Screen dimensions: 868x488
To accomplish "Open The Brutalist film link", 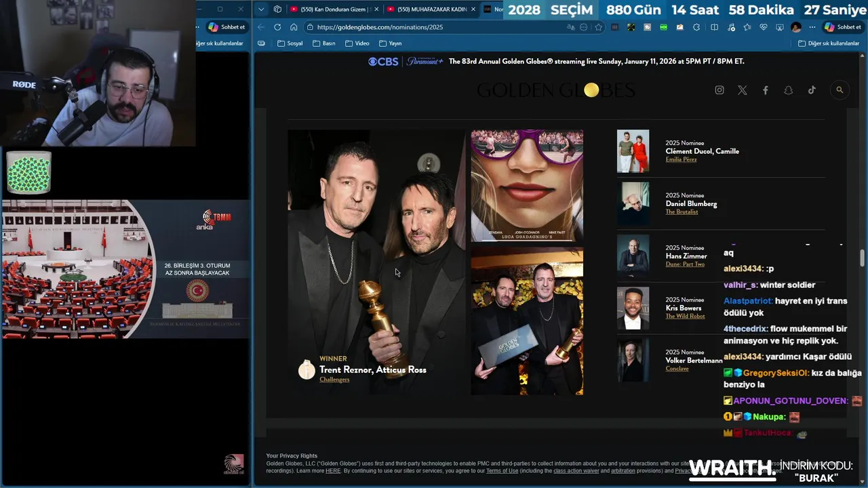I will click(682, 211).
